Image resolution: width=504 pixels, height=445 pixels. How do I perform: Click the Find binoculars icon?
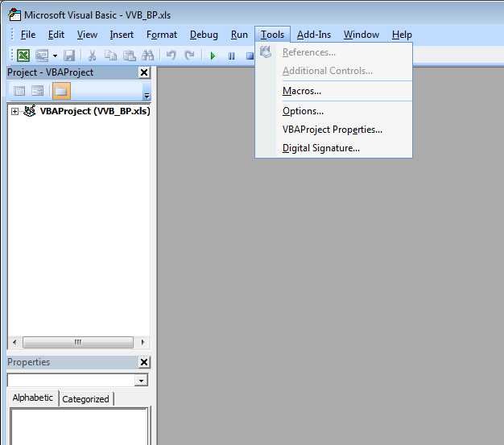pos(147,56)
